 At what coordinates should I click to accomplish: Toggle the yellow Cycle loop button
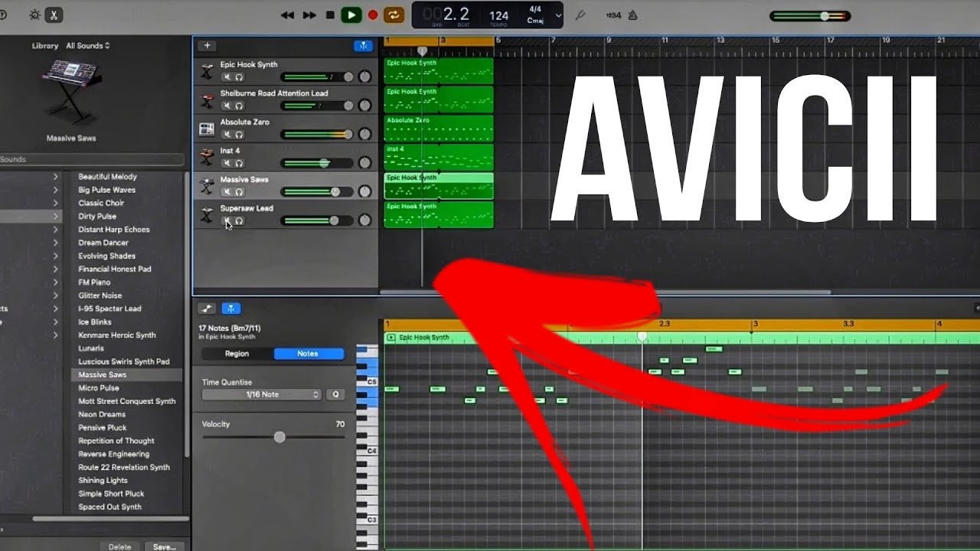394,15
